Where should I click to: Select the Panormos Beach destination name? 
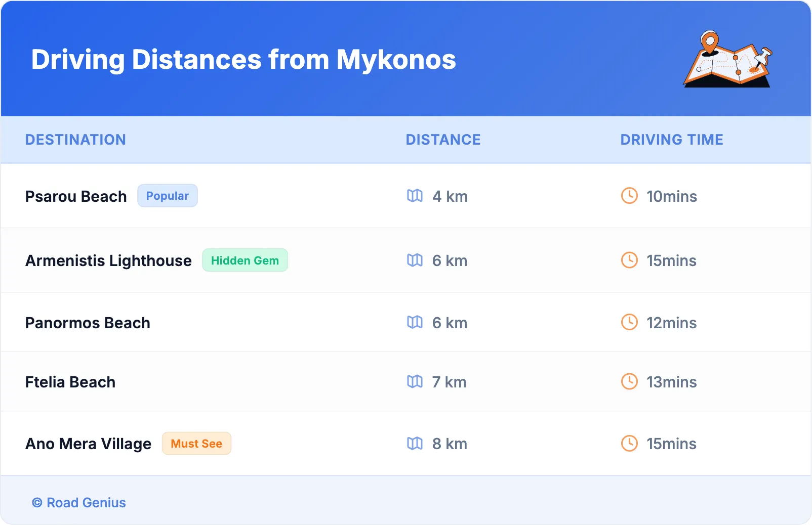point(88,323)
